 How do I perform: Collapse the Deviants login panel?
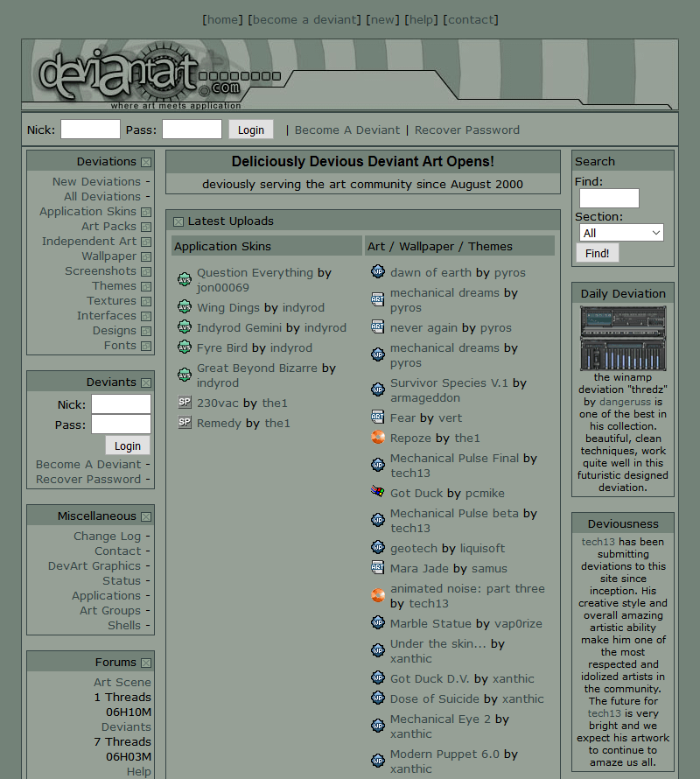click(145, 382)
